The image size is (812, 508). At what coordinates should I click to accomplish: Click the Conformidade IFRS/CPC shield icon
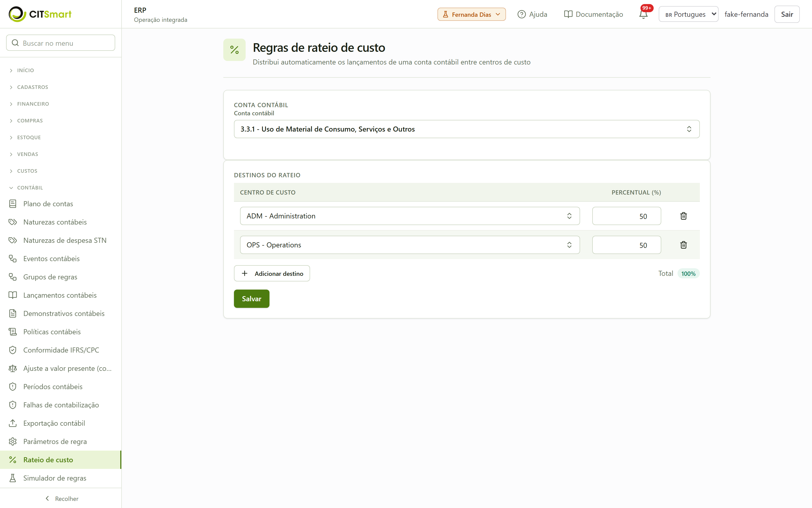(x=13, y=350)
